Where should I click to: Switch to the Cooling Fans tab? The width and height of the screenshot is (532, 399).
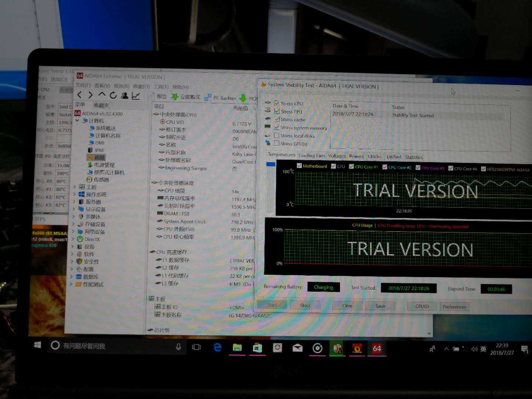pyautogui.click(x=312, y=156)
